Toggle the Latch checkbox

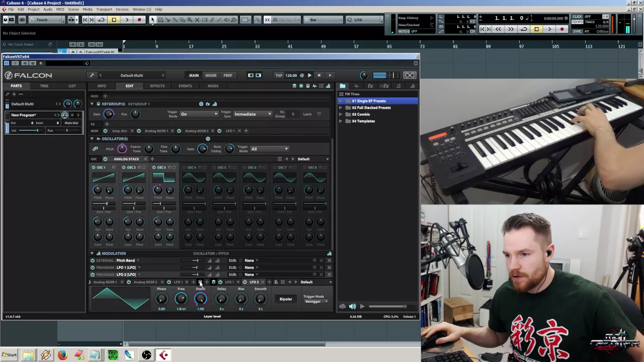point(319,114)
